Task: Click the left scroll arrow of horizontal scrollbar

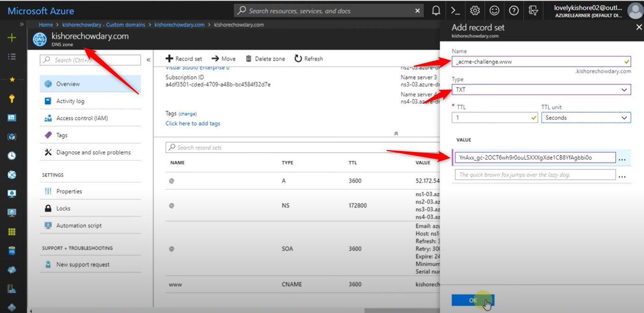Action: [31, 311]
